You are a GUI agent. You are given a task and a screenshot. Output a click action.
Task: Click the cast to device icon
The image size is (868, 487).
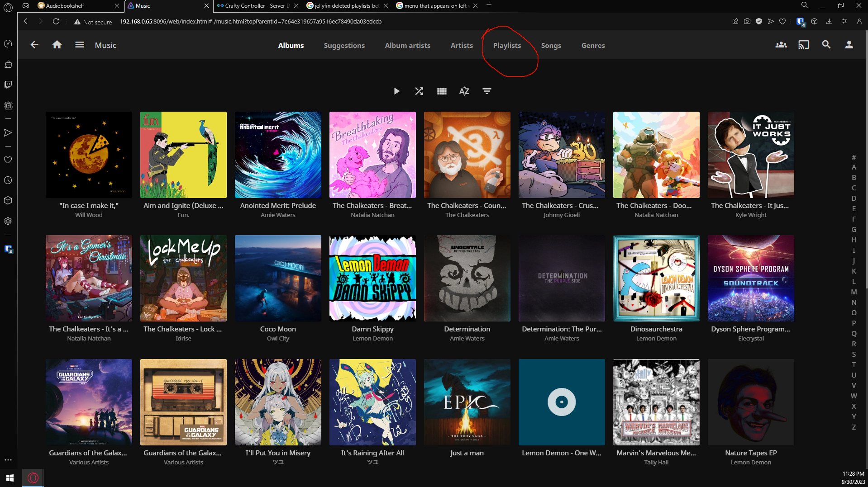[803, 45]
